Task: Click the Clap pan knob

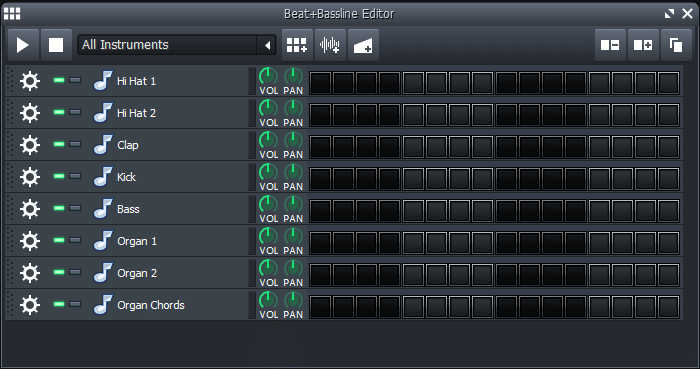Action: (x=293, y=140)
